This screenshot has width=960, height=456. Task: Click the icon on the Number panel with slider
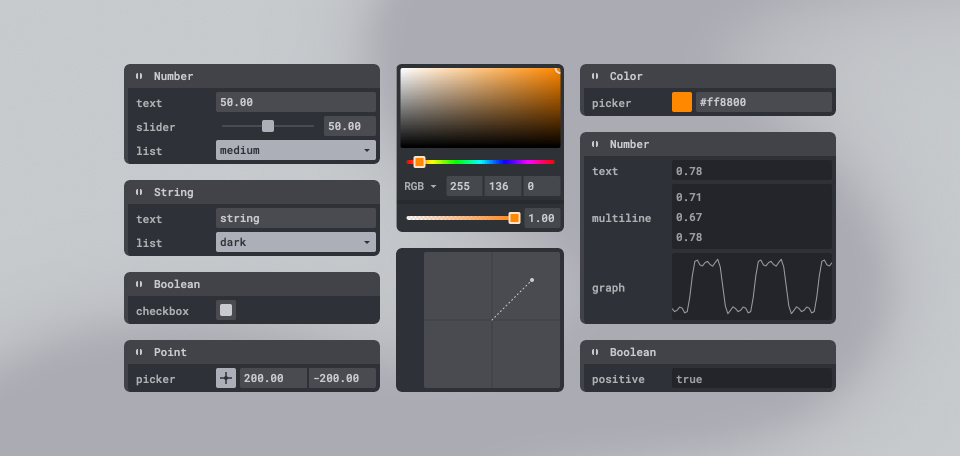coord(139,76)
